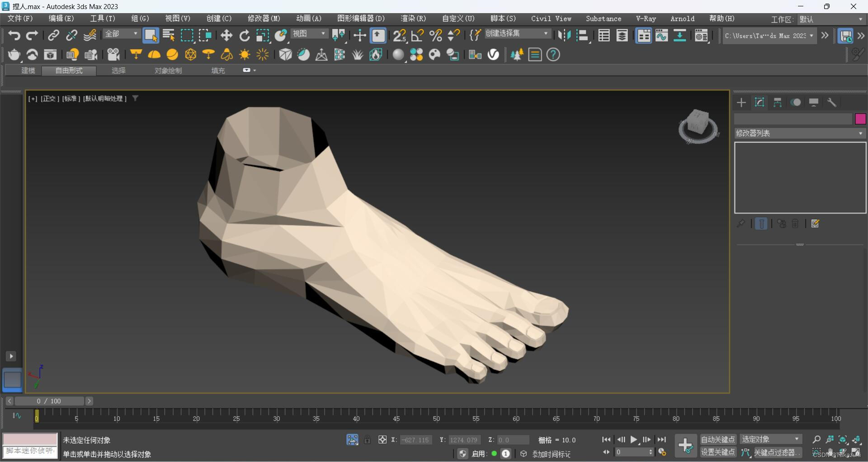Image resolution: width=868 pixels, height=462 pixels.
Task: Open the Curve Editor from toolbar
Action: point(661,35)
